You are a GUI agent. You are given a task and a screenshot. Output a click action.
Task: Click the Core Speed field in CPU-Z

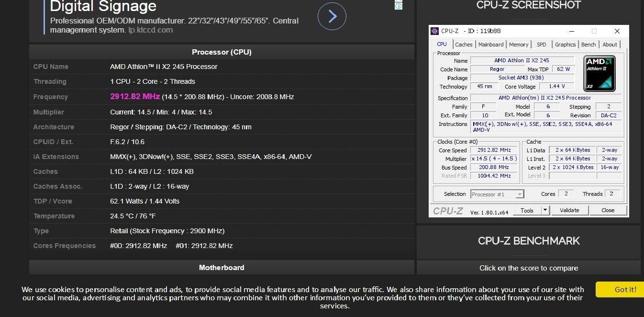coord(494,150)
